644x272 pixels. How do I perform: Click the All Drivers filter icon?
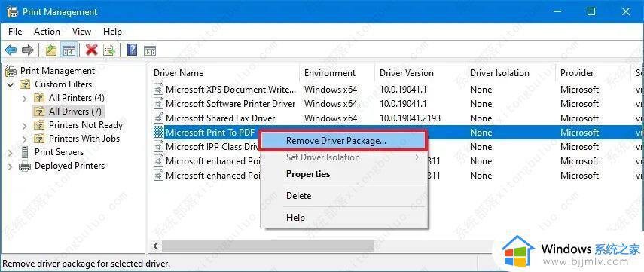tap(39, 112)
